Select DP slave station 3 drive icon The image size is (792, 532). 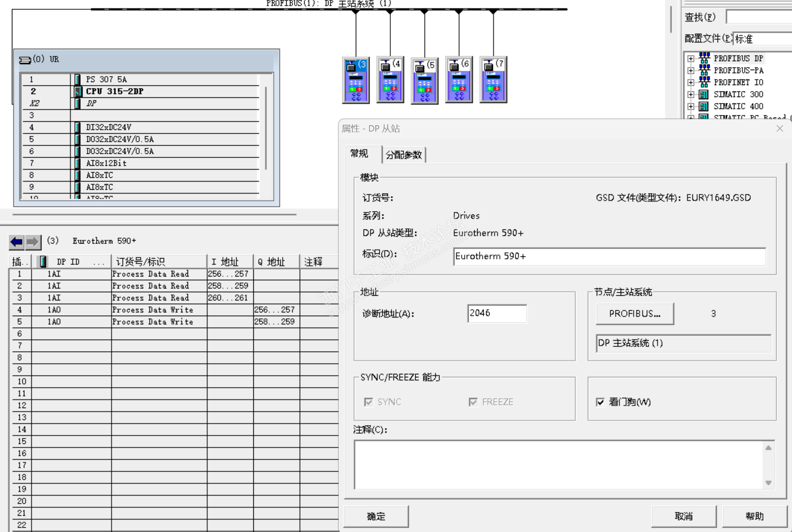coord(356,80)
